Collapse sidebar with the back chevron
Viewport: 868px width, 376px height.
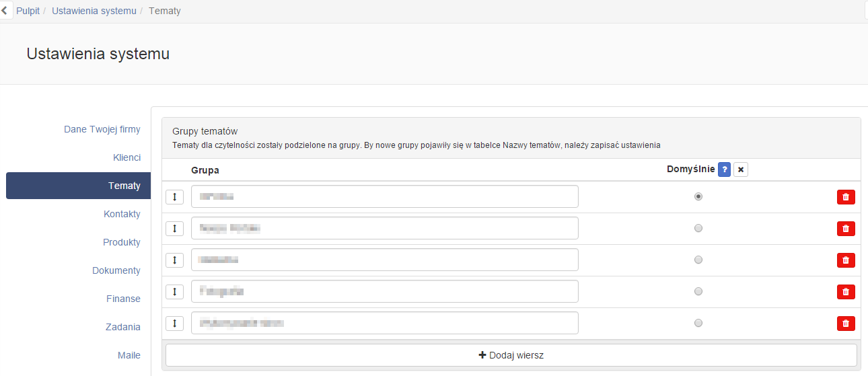pos(5,11)
